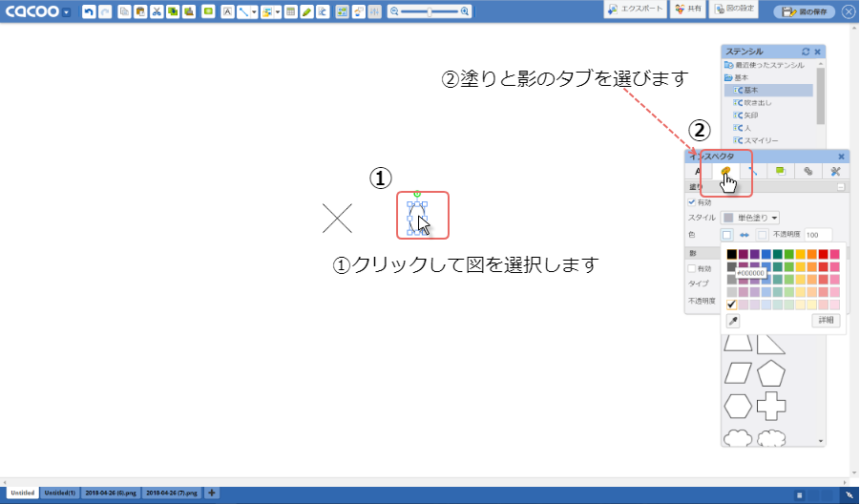Select the 矢印 stencil
This screenshot has width=860, height=504.
pyautogui.click(x=745, y=115)
